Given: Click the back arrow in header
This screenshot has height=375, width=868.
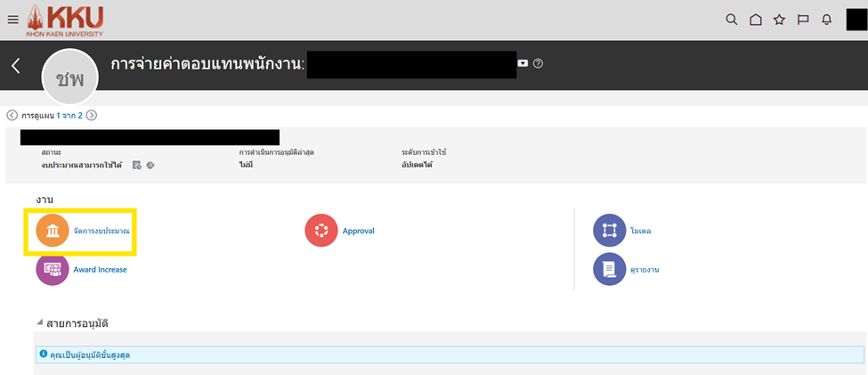Looking at the screenshot, I should (15, 65).
